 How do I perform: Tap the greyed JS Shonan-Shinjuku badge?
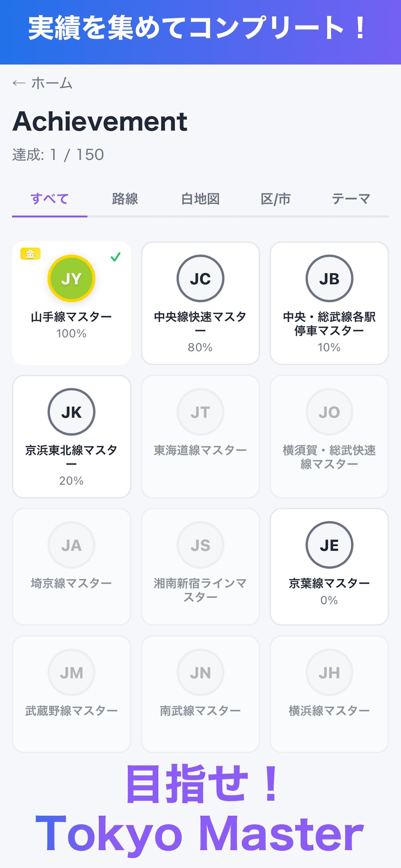[x=200, y=545]
